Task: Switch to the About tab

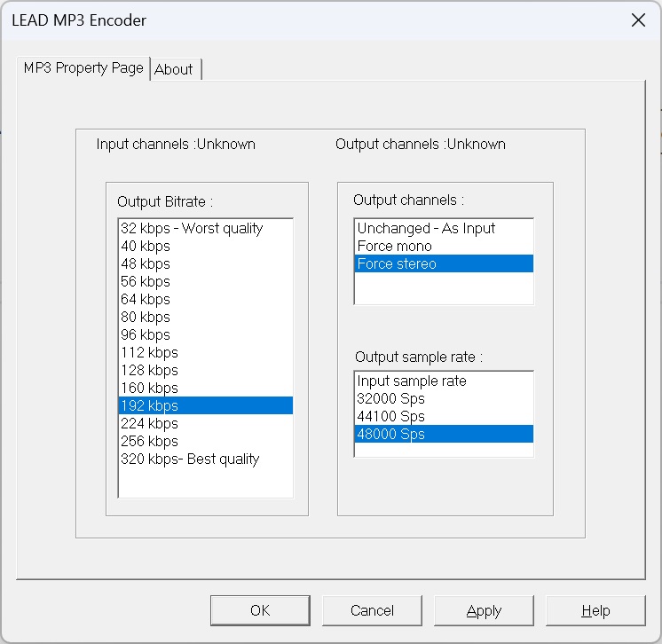Action: [174, 69]
